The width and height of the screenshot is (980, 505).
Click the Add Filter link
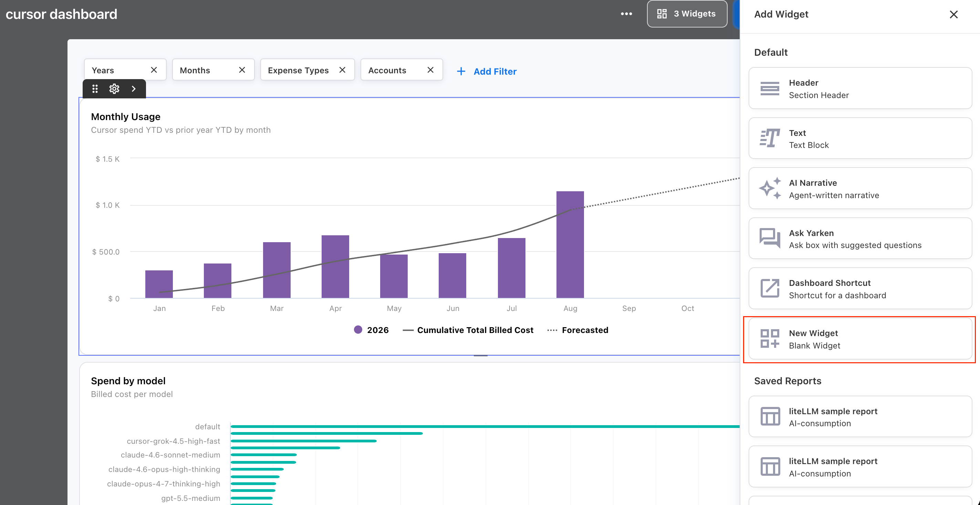click(495, 72)
